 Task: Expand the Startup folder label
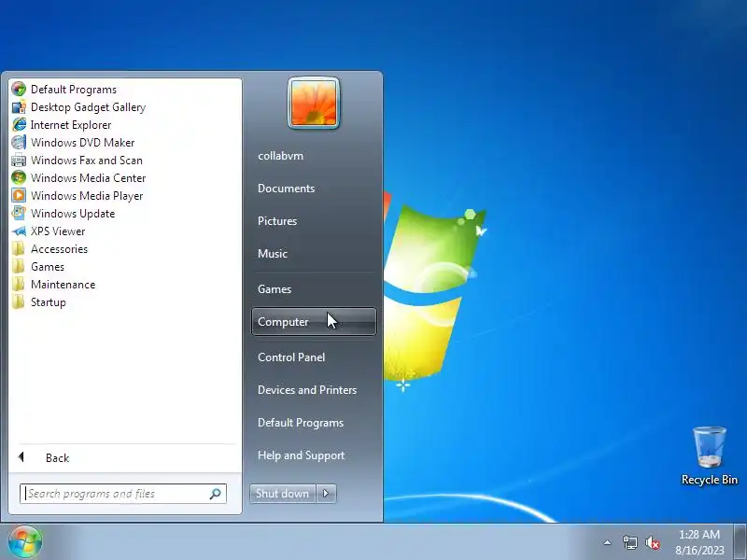[49, 302]
